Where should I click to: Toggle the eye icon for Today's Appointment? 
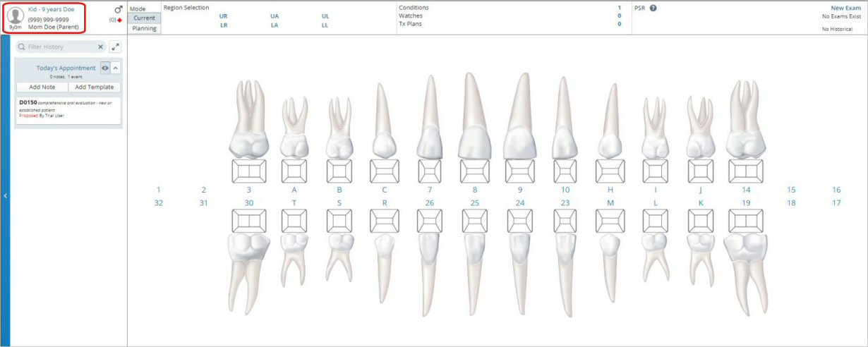[104, 68]
